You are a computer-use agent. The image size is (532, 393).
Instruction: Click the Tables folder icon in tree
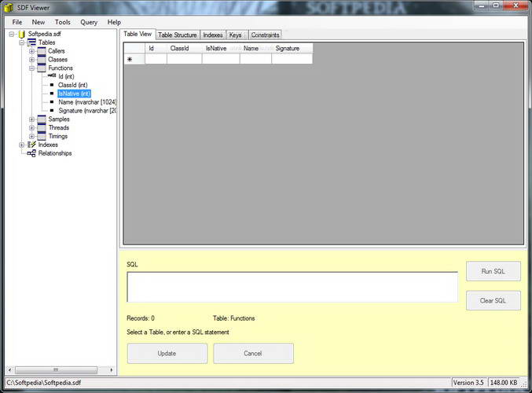coord(31,42)
